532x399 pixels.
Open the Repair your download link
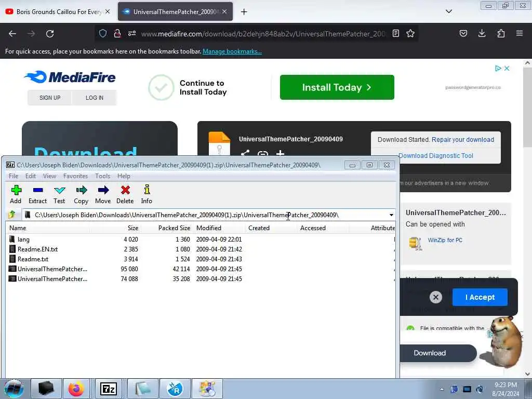click(463, 139)
